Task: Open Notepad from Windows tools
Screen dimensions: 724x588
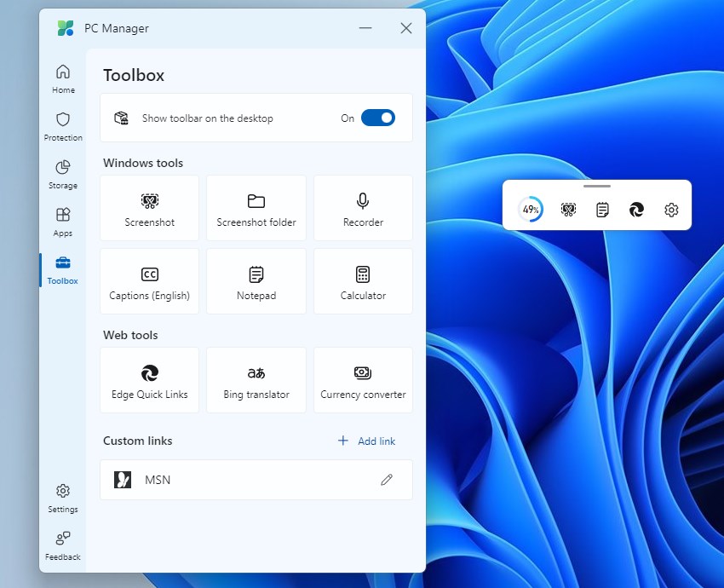Action: (256, 281)
